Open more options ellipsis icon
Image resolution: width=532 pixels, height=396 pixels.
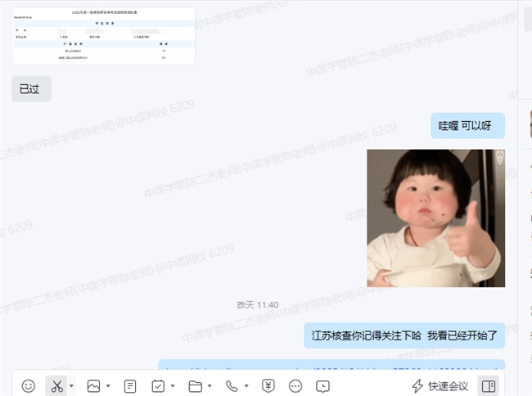[x=295, y=385]
